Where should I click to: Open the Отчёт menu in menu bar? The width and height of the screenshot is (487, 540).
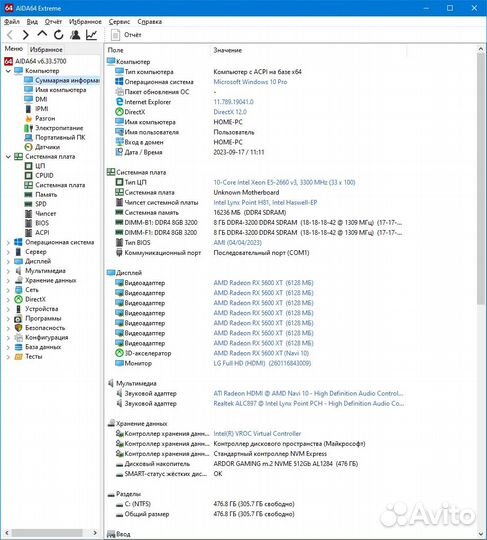pyautogui.click(x=53, y=22)
